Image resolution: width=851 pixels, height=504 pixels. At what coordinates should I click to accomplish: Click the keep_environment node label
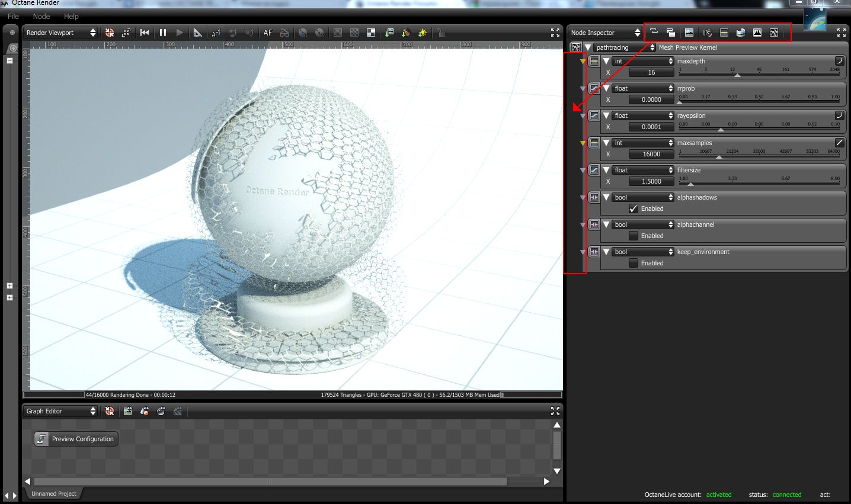(x=703, y=252)
